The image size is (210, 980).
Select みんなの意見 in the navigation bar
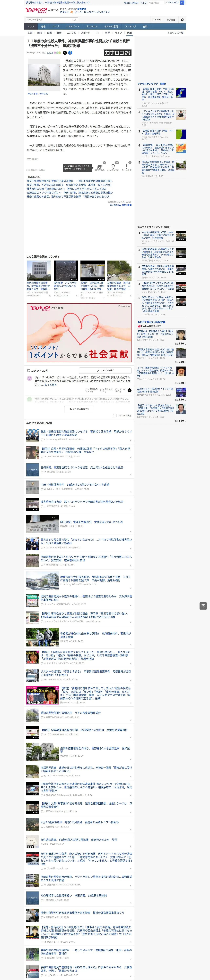pyautogui.click(x=111, y=27)
